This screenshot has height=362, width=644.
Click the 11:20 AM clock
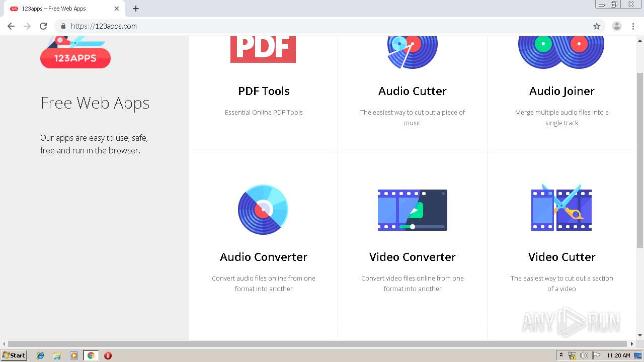click(618, 355)
